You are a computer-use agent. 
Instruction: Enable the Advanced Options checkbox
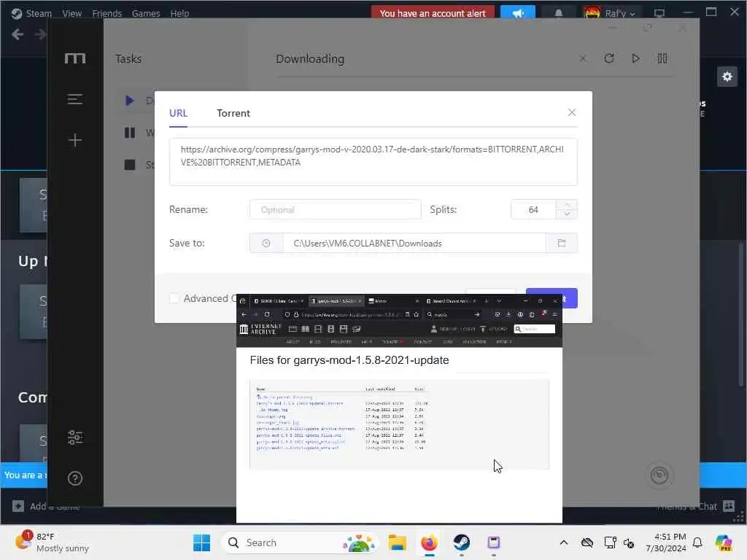(x=174, y=298)
